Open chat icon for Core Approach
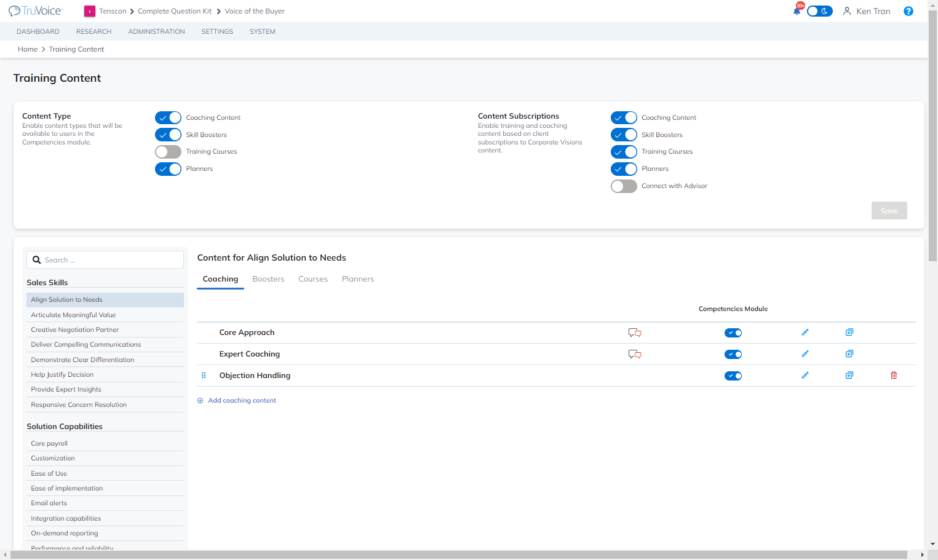Screen dimensions: 938x560 [x=635, y=333]
